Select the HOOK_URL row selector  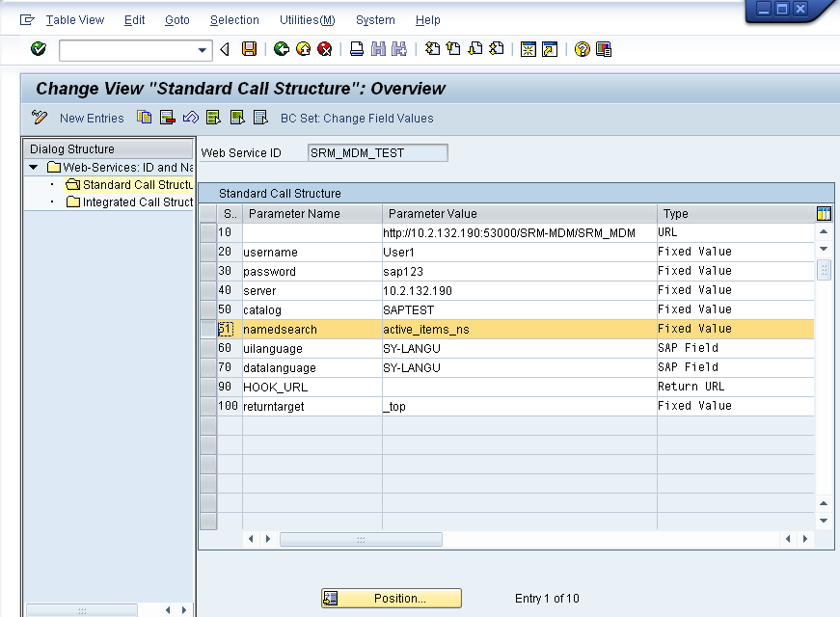tap(208, 388)
